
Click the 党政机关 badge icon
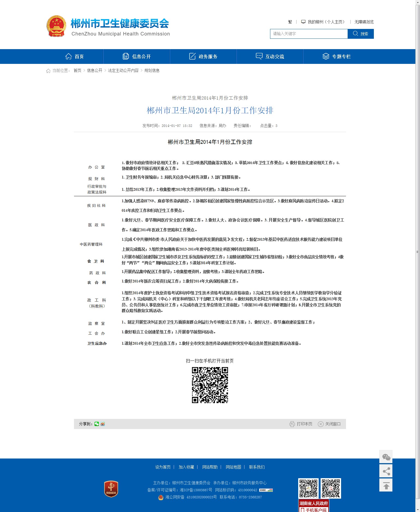(111, 489)
